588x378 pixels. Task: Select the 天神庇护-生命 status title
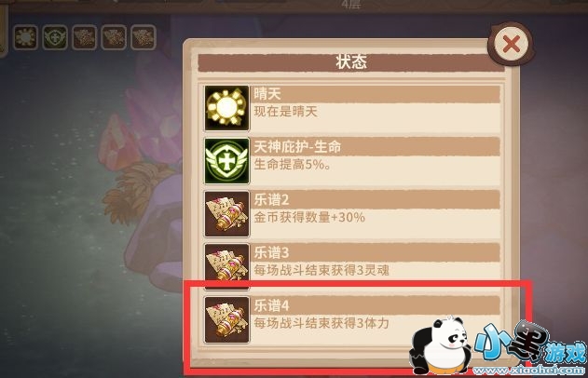(297, 146)
